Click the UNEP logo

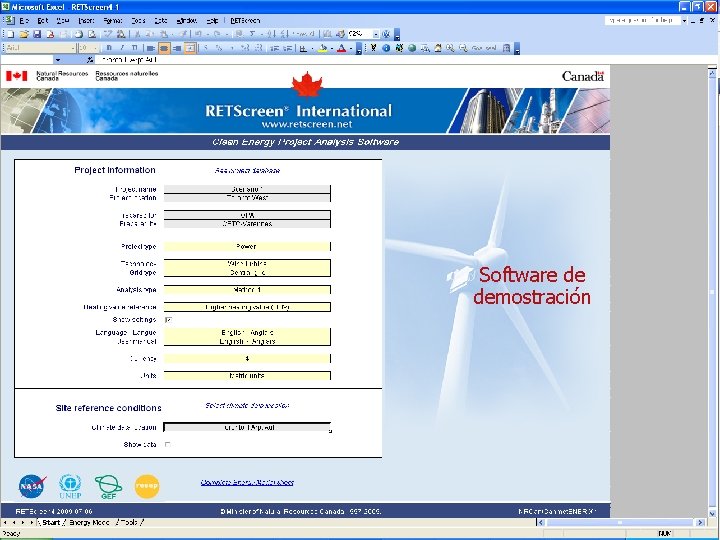pyautogui.click(x=70, y=487)
